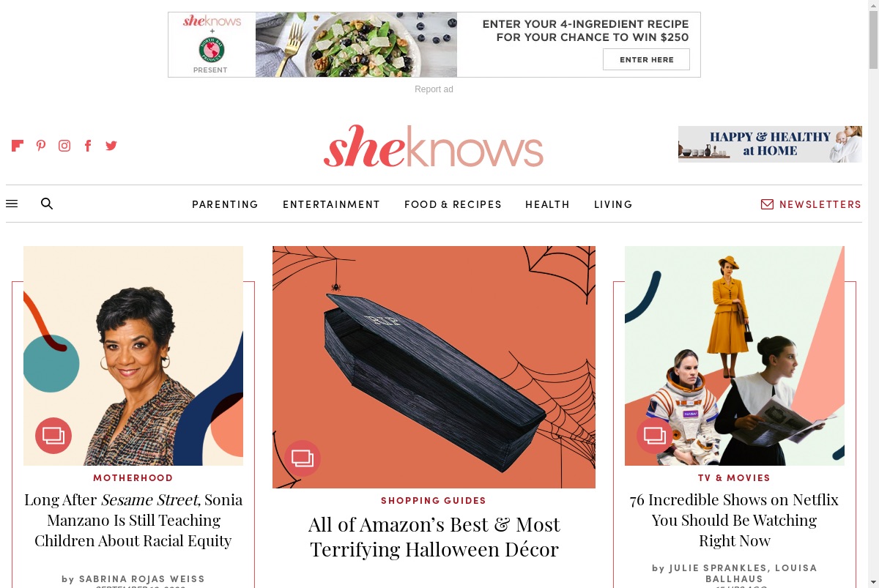Click gallery icon on Netflix shows image
This screenshot has width=879, height=588.
(655, 436)
